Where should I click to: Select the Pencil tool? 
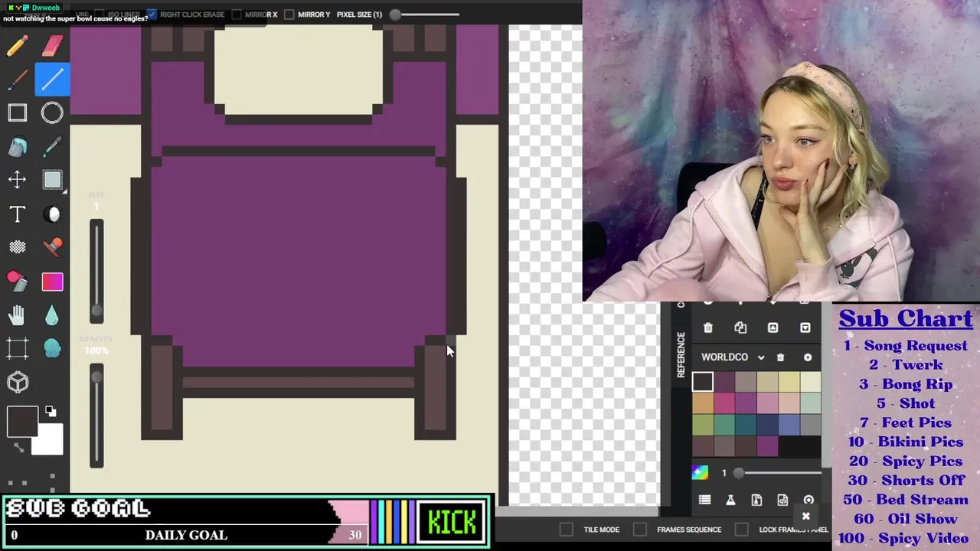point(17,46)
